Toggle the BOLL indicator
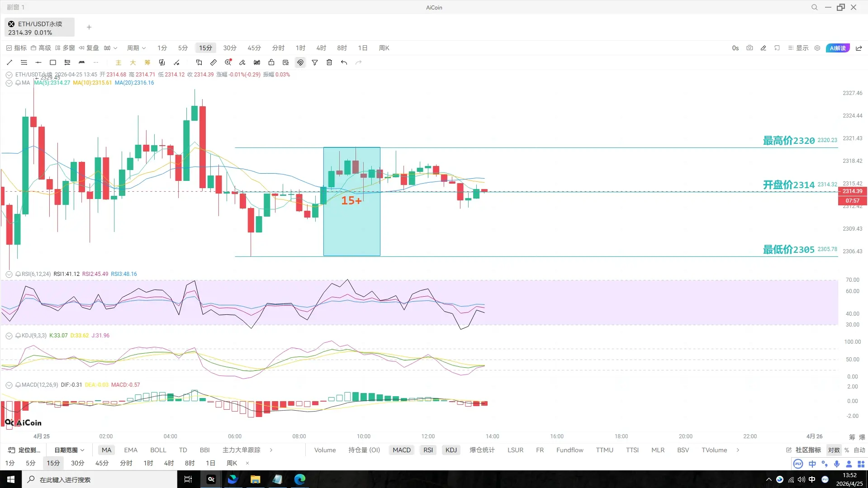868x488 pixels. 158,450
